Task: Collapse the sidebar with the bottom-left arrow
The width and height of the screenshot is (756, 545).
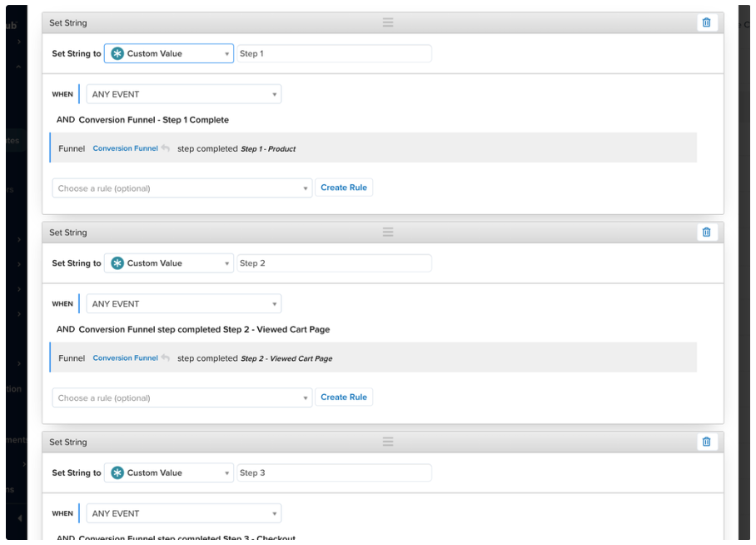Action: point(20,518)
